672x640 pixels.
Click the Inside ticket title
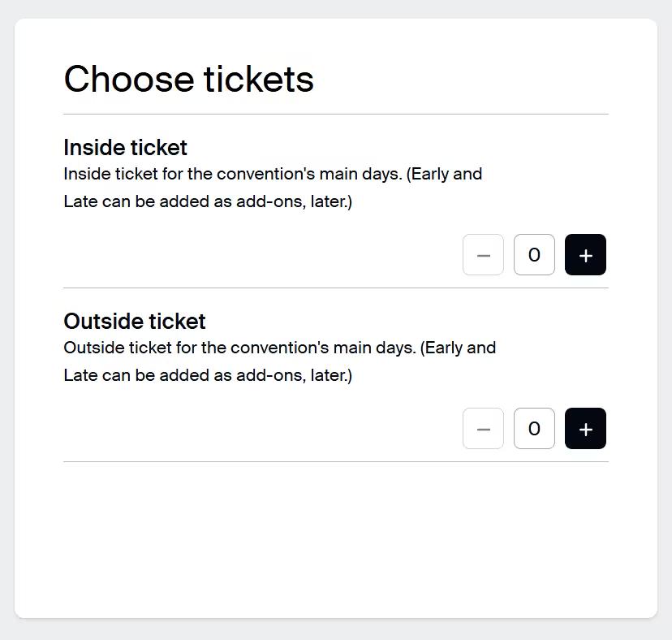125,148
